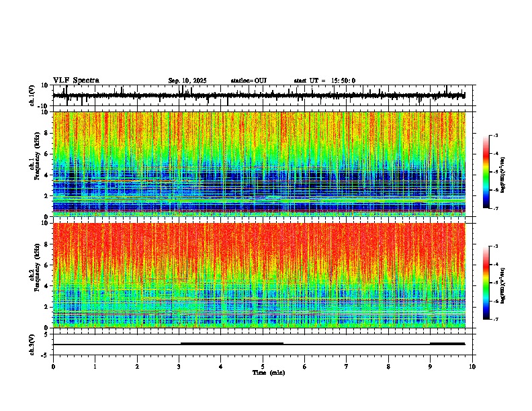Image resolution: width=532 pixels, height=411 pixels.
Task: Click the "ch.1(V)" waveform axis label
Action: [32, 95]
